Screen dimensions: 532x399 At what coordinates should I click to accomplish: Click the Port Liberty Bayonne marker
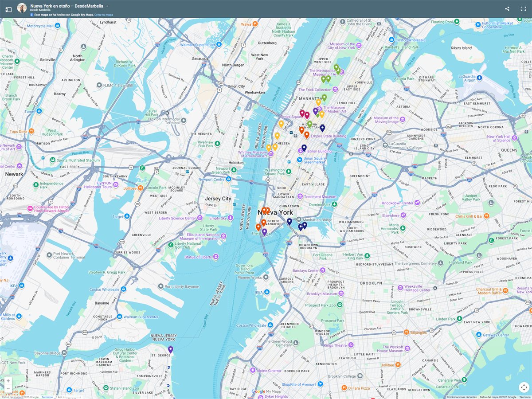point(160,286)
